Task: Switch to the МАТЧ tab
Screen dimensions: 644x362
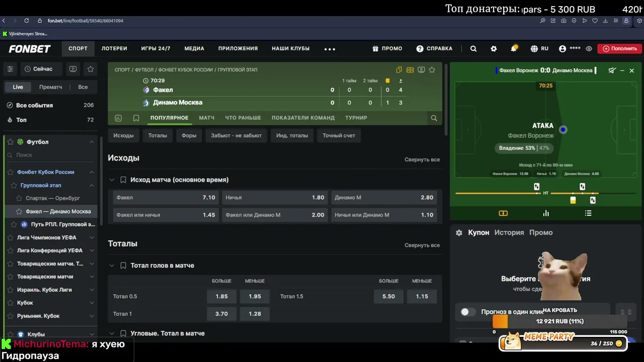Action: point(207,118)
